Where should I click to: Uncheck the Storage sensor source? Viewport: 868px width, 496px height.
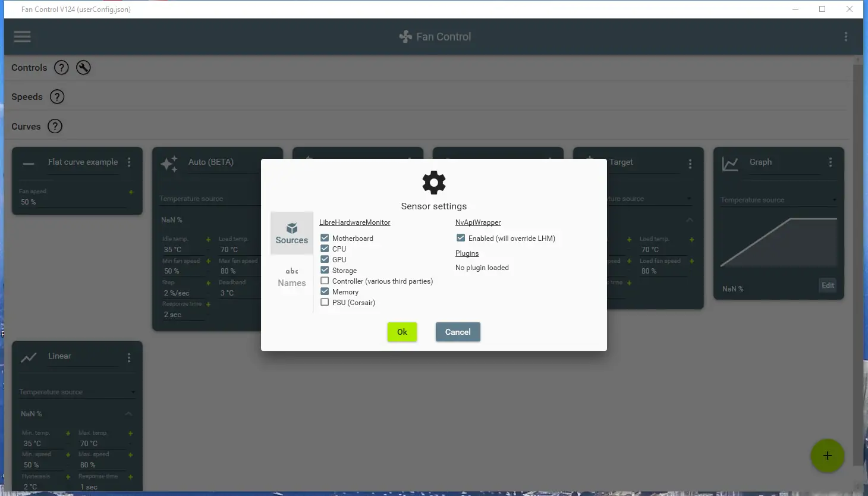pos(325,270)
